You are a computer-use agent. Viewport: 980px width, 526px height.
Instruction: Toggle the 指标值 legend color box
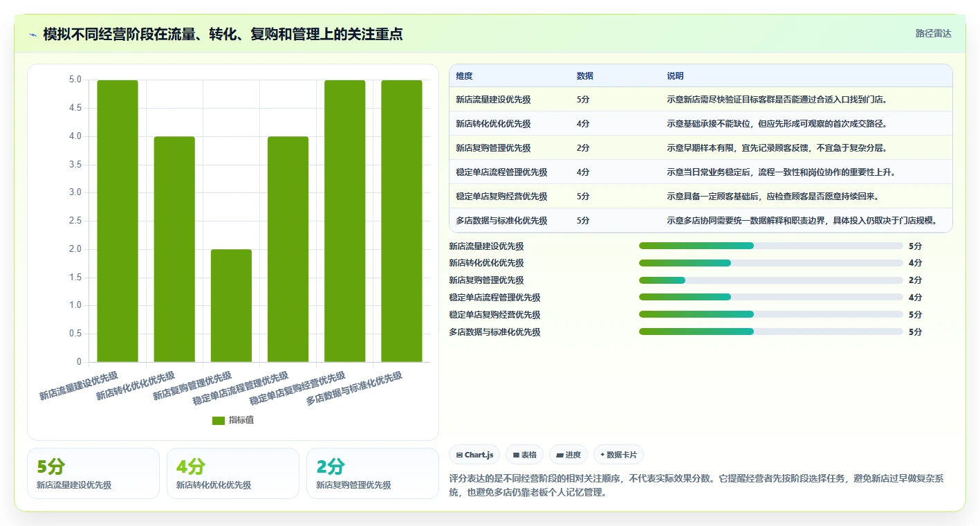pos(219,420)
